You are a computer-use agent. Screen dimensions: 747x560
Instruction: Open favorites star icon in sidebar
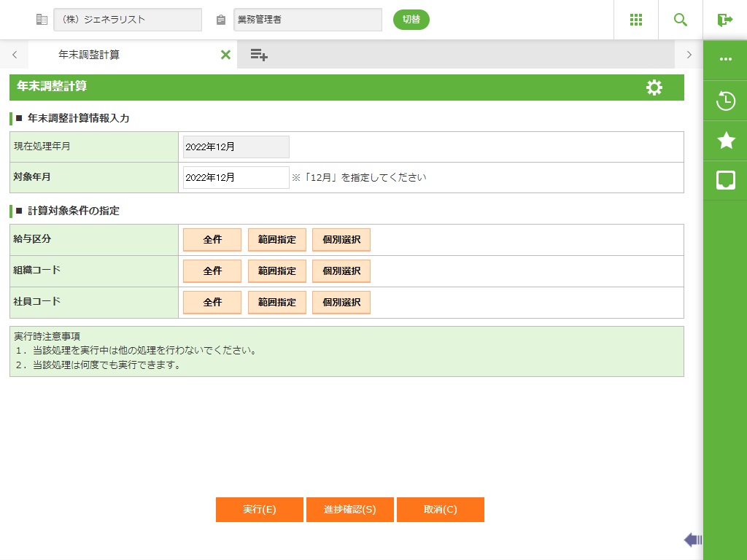[x=725, y=140]
